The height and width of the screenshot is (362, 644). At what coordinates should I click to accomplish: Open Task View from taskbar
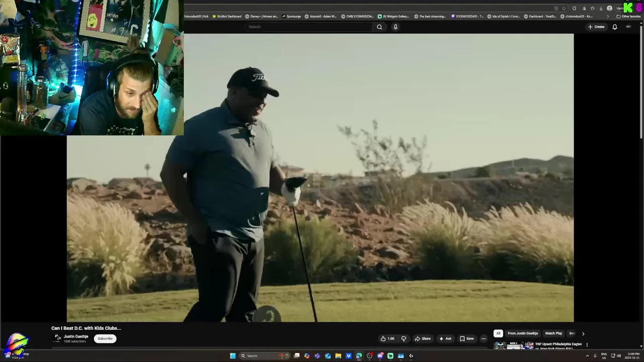296,356
